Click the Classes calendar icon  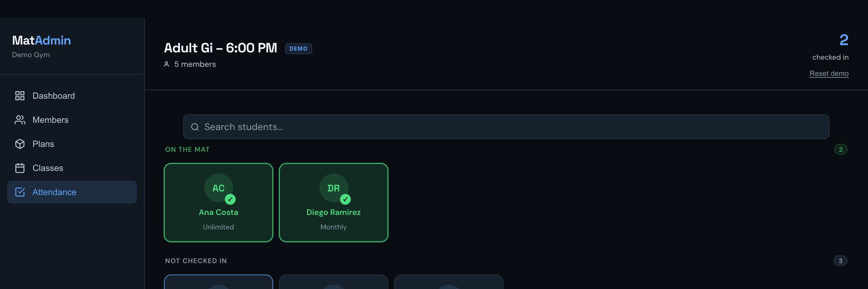20,168
